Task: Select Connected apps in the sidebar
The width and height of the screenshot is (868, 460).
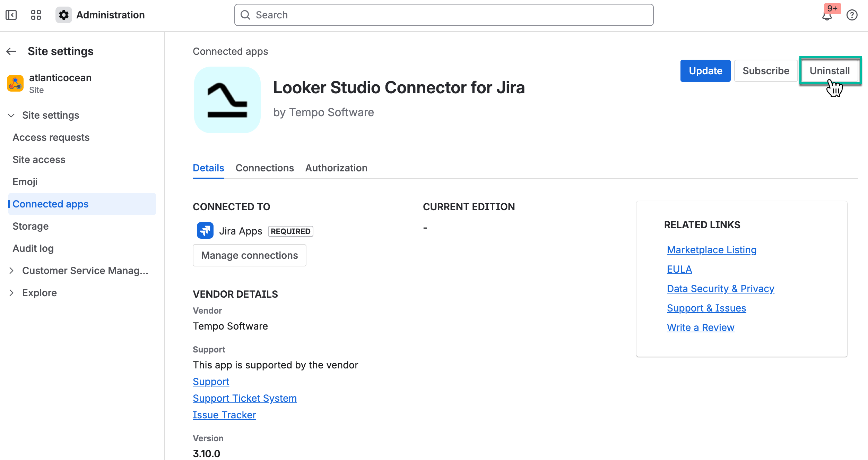Action: pos(50,204)
